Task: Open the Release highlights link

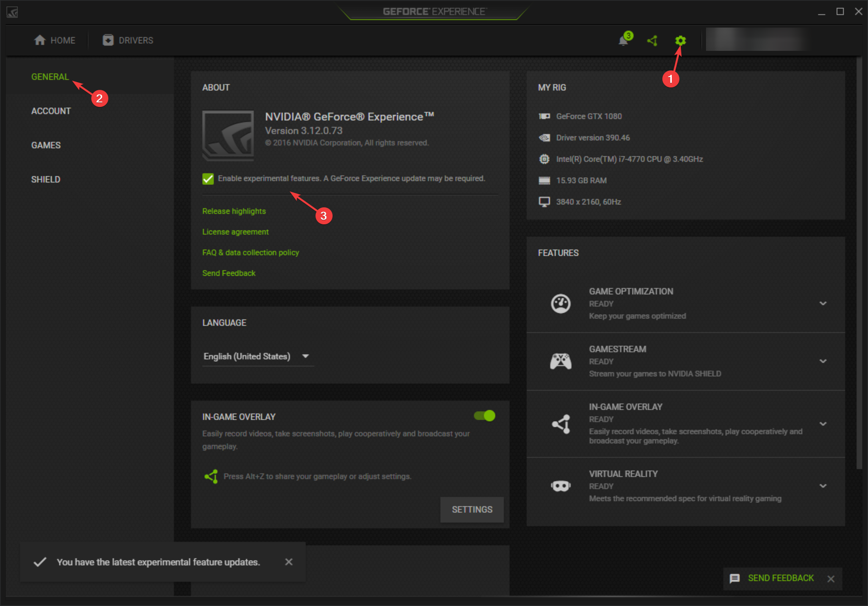Action: pyautogui.click(x=234, y=211)
